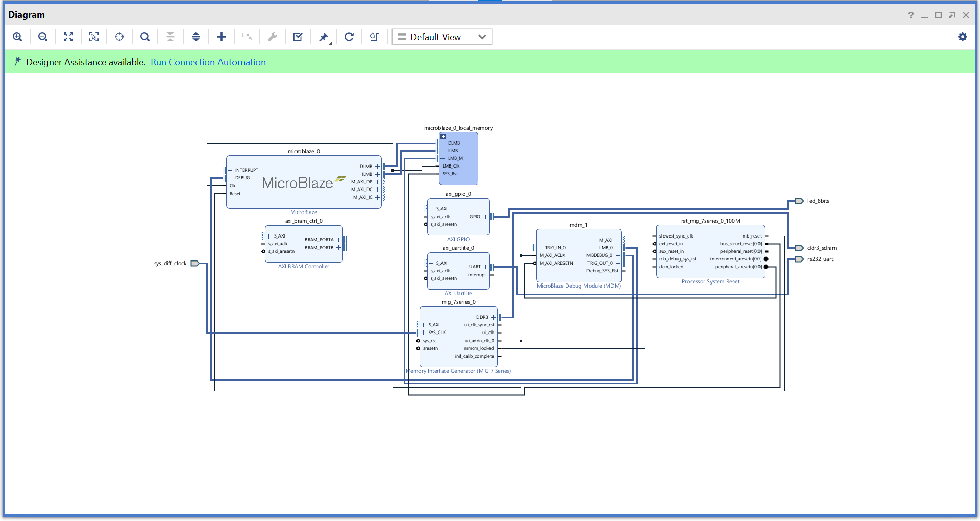Click the Optimize Routing icon

[x=375, y=37]
